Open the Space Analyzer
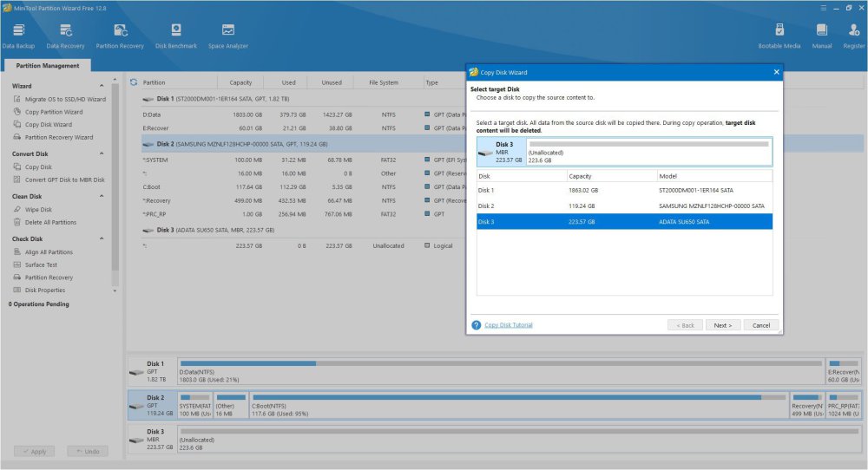The width and height of the screenshot is (868, 470). click(227, 36)
